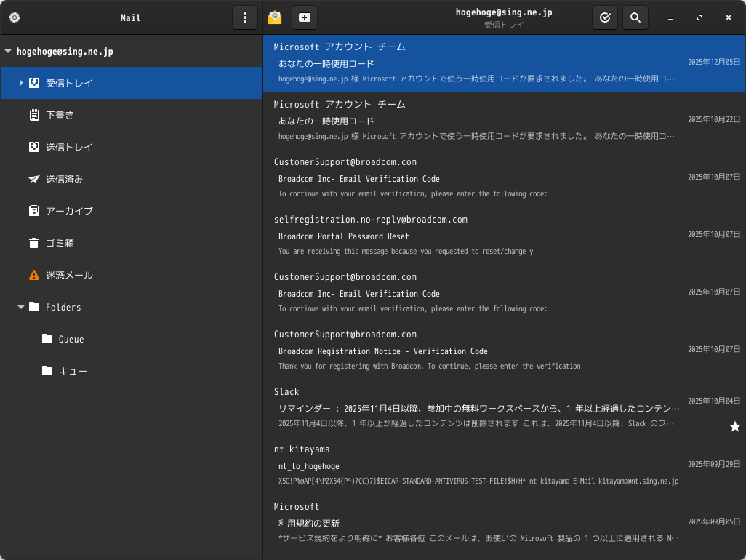Click the 送信トレイ outbox icon

click(34, 147)
